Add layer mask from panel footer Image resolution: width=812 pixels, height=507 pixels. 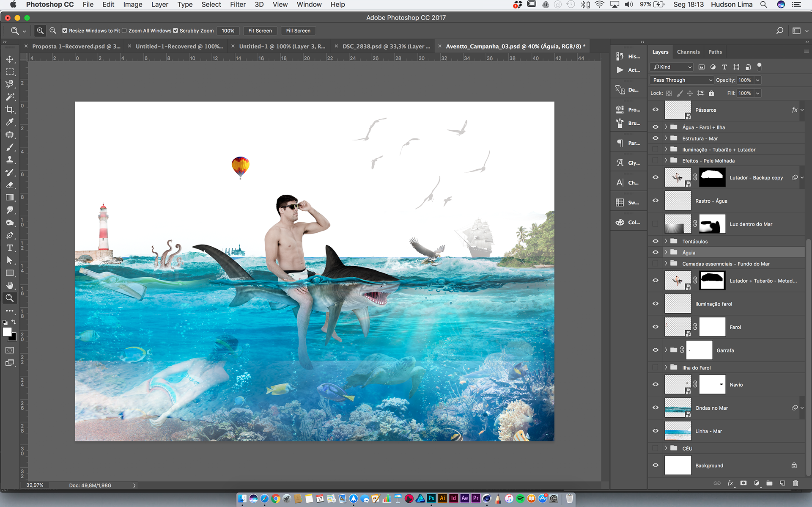pos(743,483)
